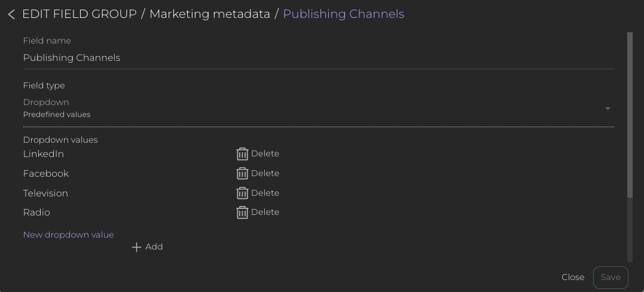Click the back arrow icon
Image resolution: width=644 pixels, height=292 pixels.
pyautogui.click(x=11, y=14)
